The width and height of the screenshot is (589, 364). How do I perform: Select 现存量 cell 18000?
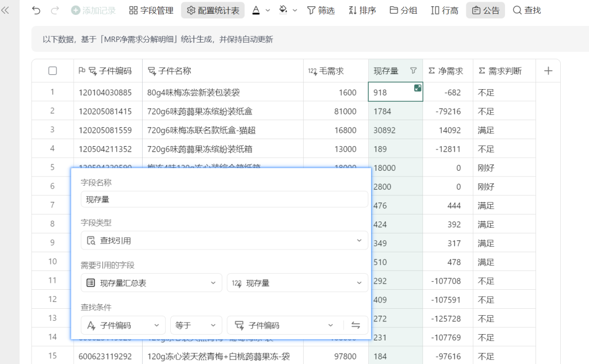click(x=396, y=168)
